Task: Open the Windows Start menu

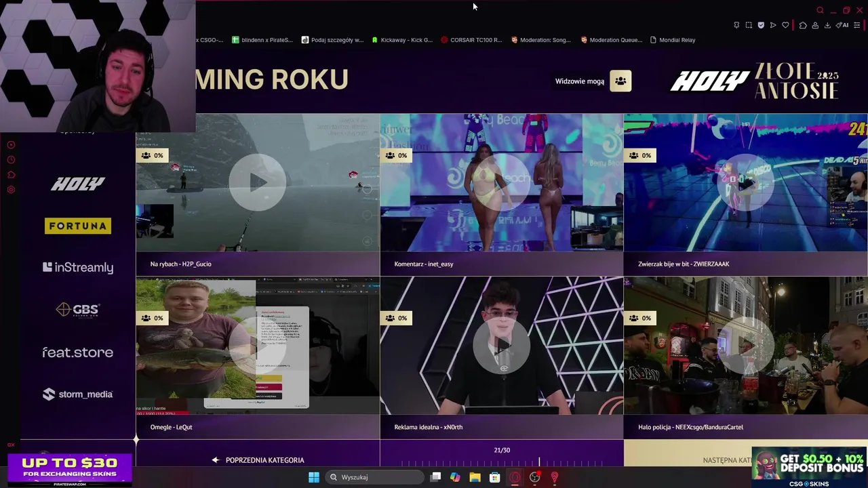Action: tap(314, 477)
